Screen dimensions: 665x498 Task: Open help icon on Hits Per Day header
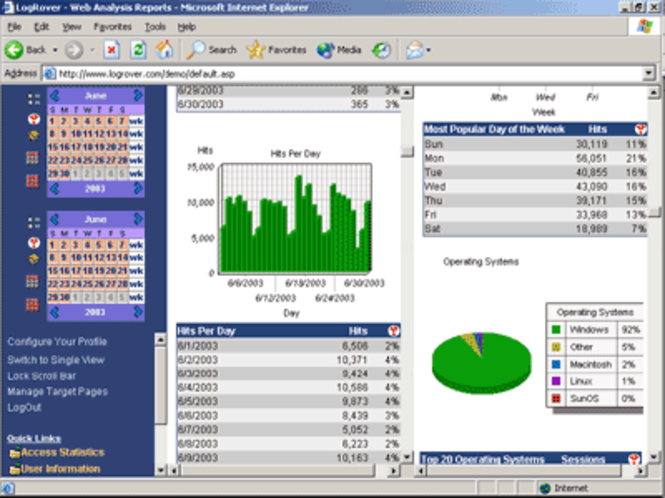[393, 331]
